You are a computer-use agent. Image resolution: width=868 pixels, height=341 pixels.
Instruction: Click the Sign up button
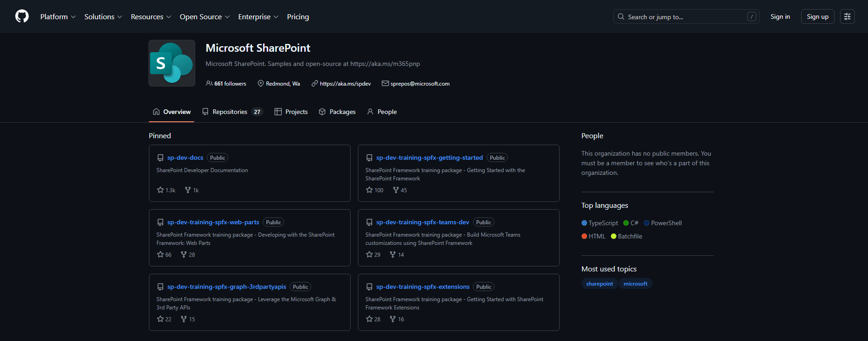818,16
